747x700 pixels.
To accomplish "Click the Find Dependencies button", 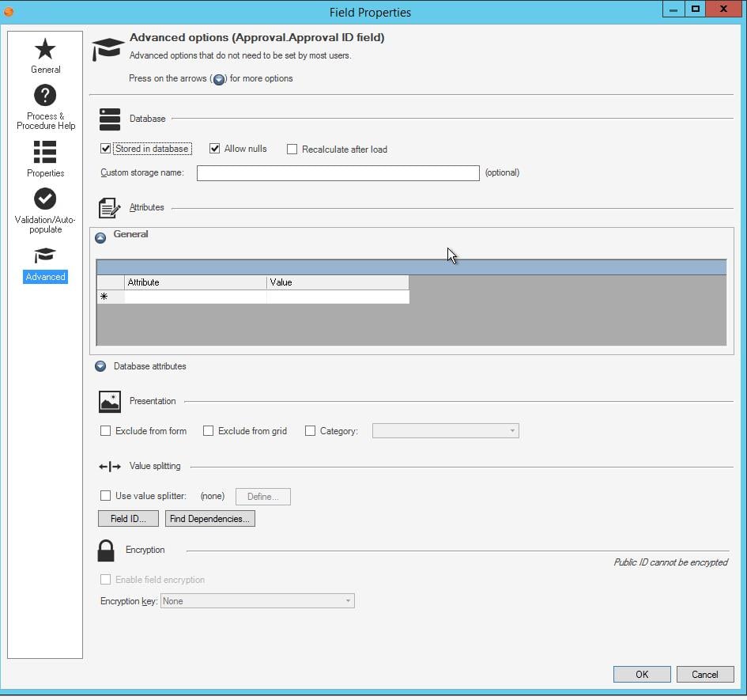I will [209, 518].
